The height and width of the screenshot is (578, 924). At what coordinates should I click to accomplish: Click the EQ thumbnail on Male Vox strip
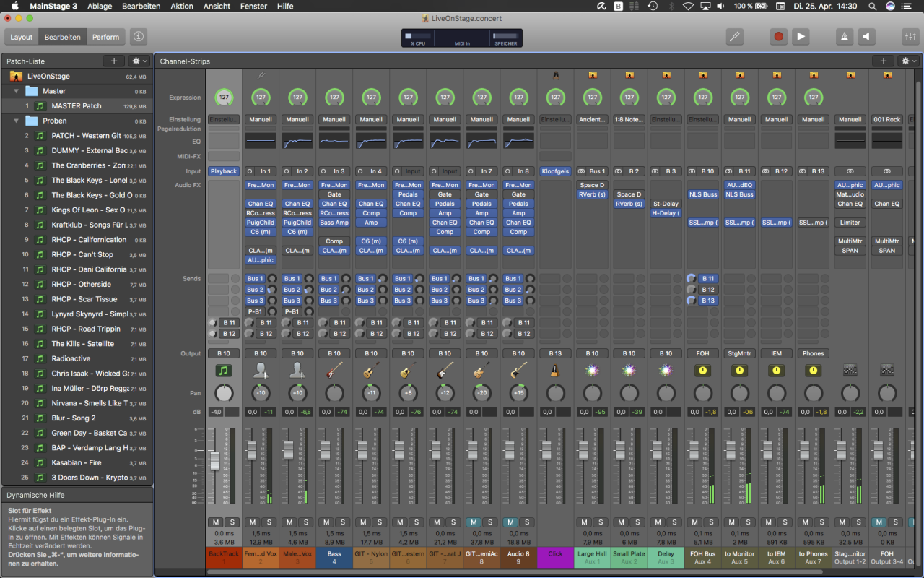(x=297, y=140)
